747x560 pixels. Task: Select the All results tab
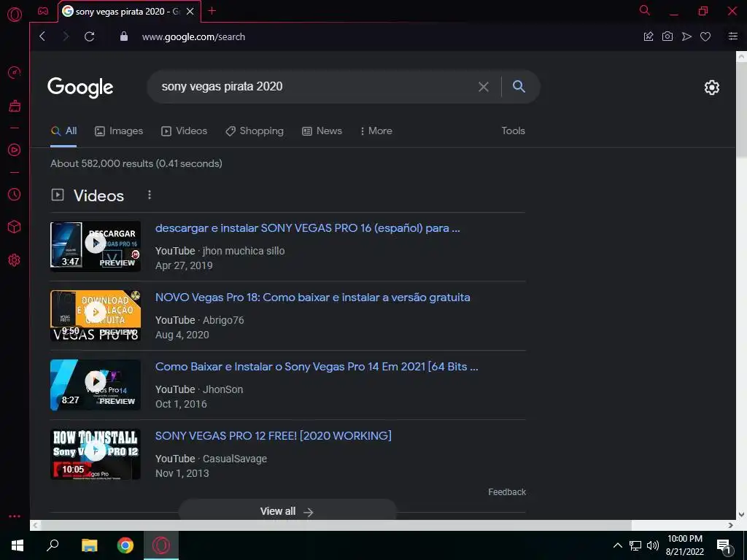click(64, 131)
